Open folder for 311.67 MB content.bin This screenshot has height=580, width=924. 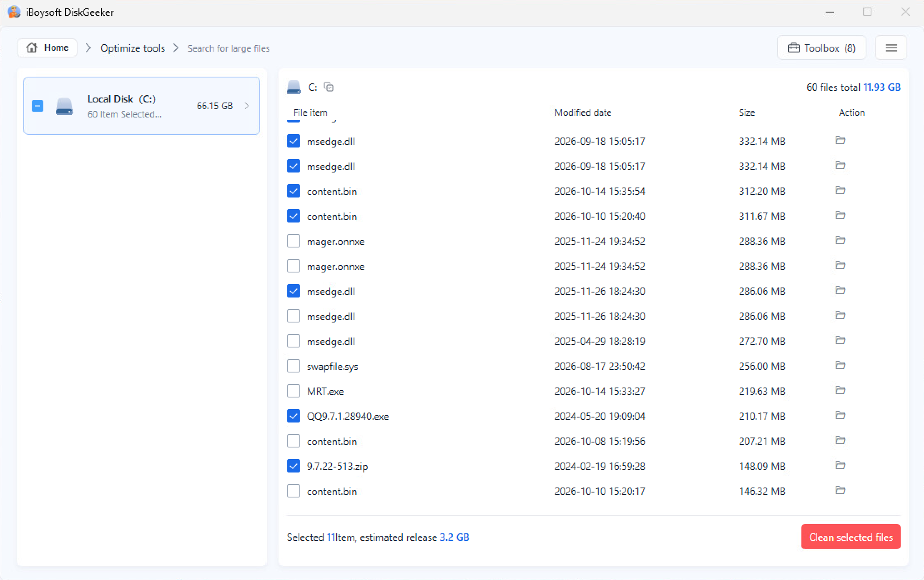840,215
